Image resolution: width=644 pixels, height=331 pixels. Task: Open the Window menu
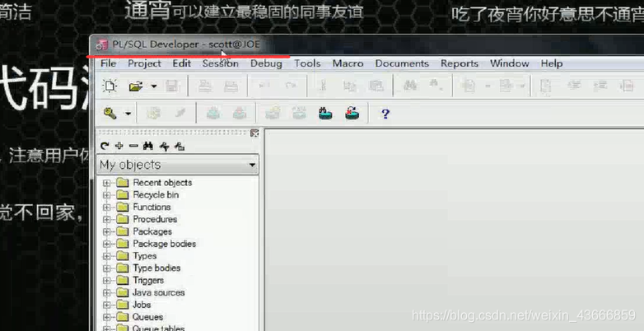click(509, 63)
